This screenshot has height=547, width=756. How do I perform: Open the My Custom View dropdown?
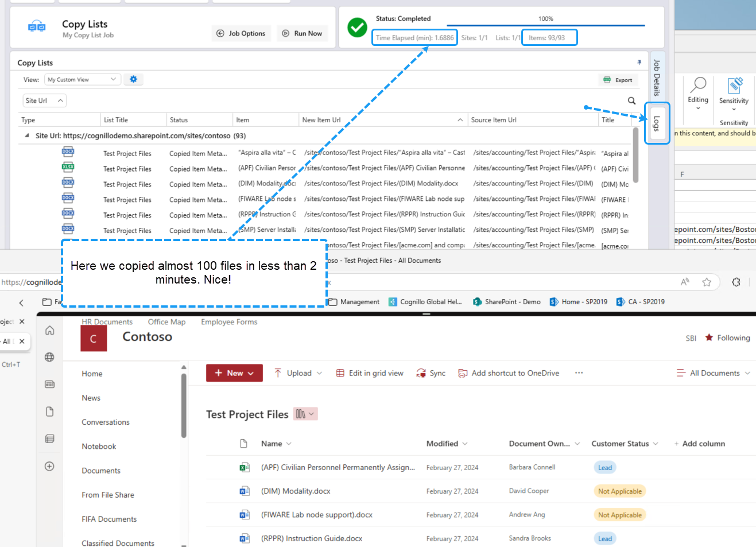(x=82, y=79)
